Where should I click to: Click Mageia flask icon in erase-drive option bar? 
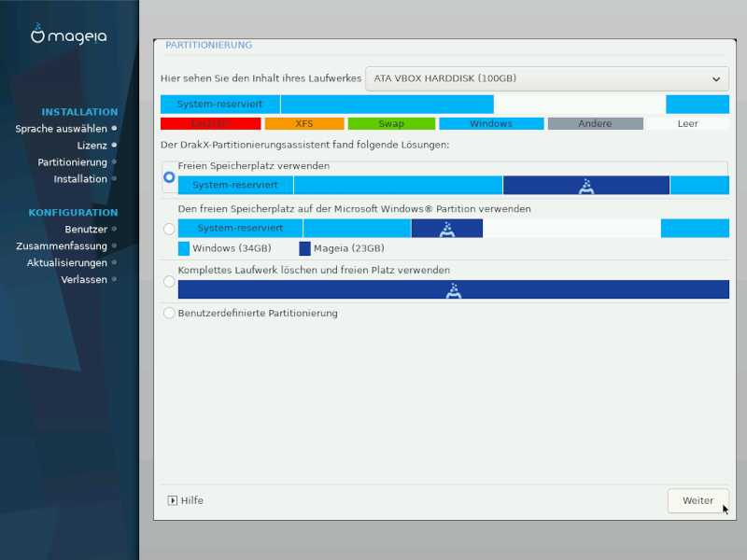[454, 290]
